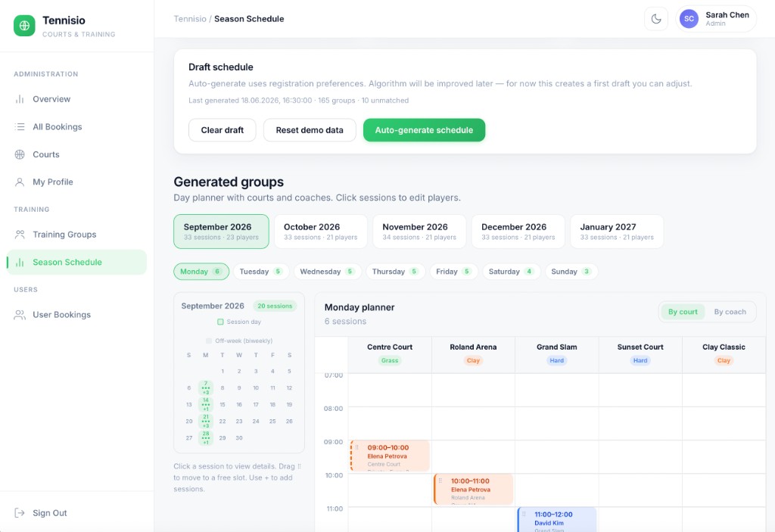This screenshot has width=775, height=532.
Task: Select the December 2026 month card
Action: [x=518, y=232]
